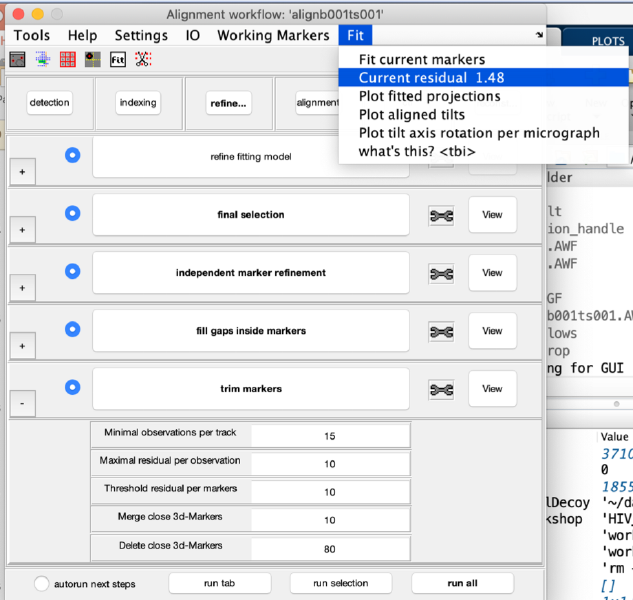
Task: Click the red grid toolbar icon
Action: click(68, 59)
